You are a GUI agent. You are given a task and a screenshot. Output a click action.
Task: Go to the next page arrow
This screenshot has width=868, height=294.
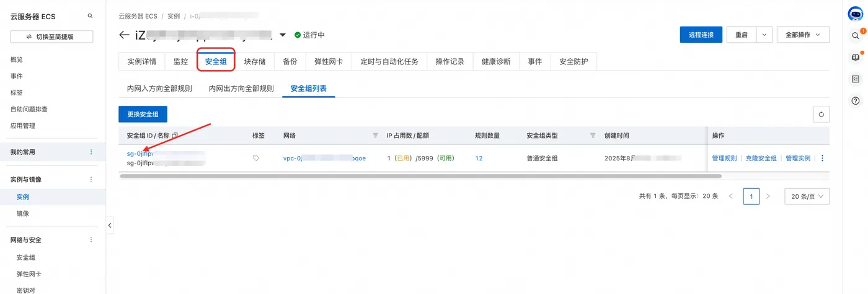coord(768,196)
